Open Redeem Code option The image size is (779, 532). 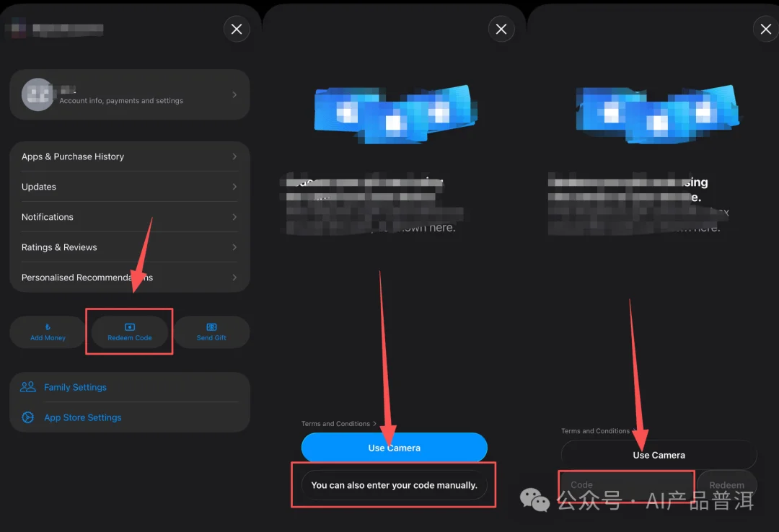[x=130, y=332]
